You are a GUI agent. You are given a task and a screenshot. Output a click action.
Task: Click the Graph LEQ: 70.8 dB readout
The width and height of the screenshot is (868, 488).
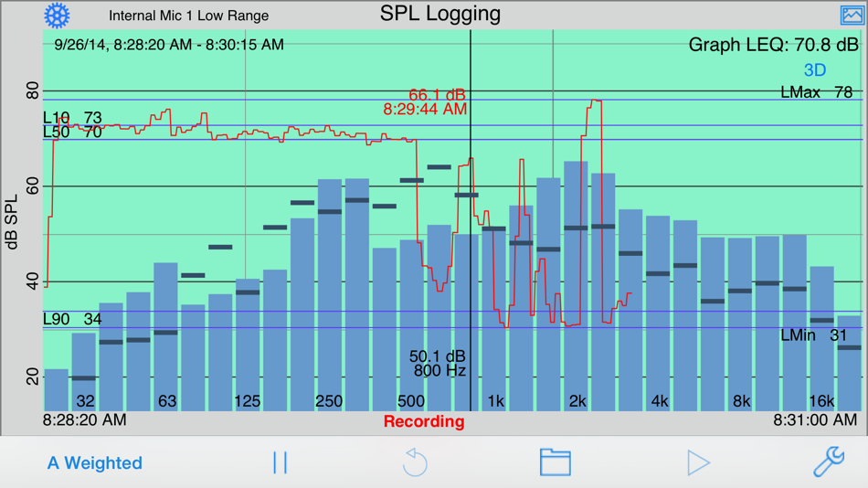(773, 45)
